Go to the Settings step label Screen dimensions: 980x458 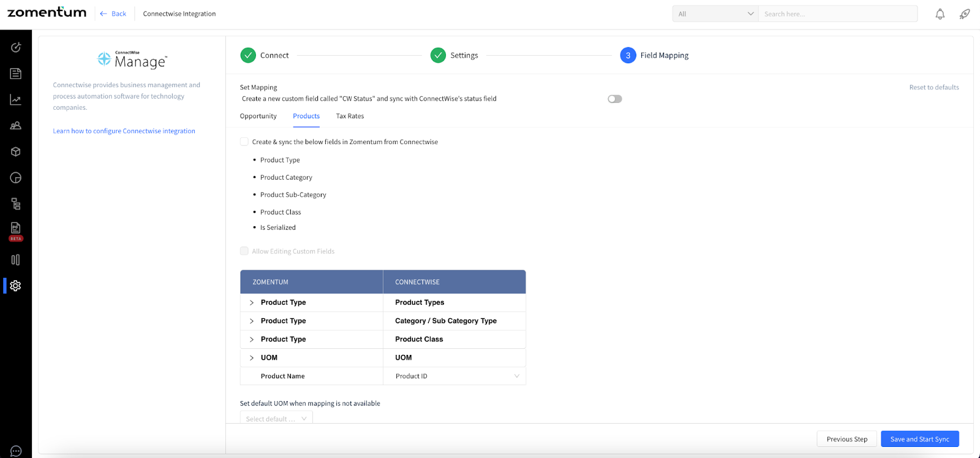(464, 55)
